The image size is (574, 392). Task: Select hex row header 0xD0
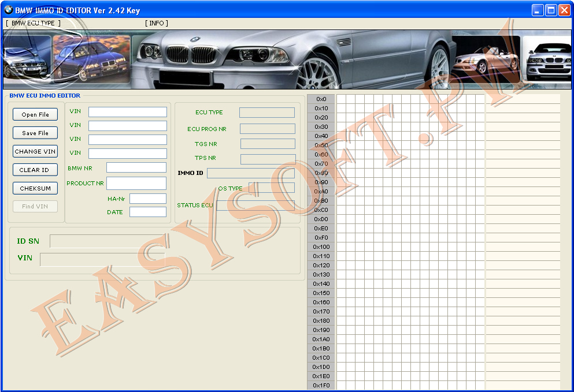pyautogui.click(x=321, y=219)
